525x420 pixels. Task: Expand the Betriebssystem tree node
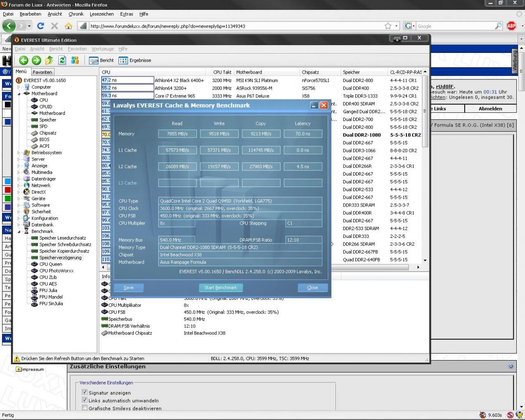click(x=19, y=153)
